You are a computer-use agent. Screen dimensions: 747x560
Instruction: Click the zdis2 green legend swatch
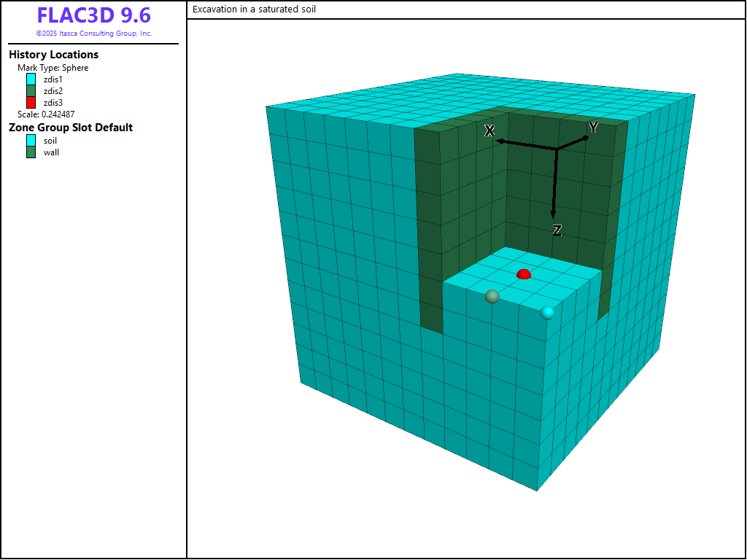(31, 91)
